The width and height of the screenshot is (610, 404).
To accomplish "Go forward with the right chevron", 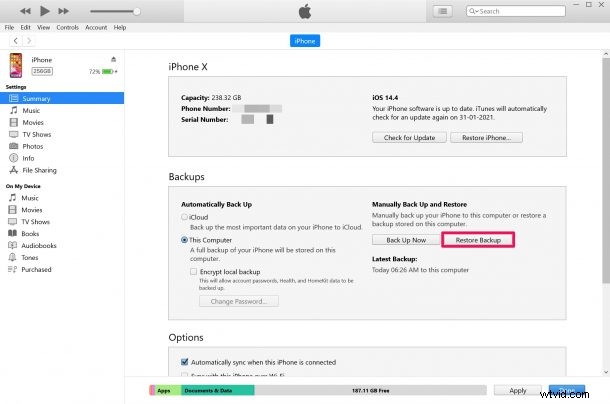I will tap(29, 40).
